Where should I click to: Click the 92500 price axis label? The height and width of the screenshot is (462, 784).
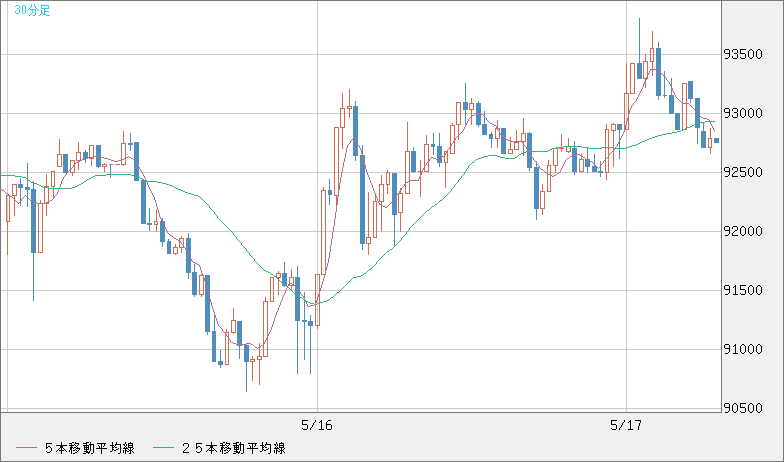pyautogui.click(x=743, y=172)
